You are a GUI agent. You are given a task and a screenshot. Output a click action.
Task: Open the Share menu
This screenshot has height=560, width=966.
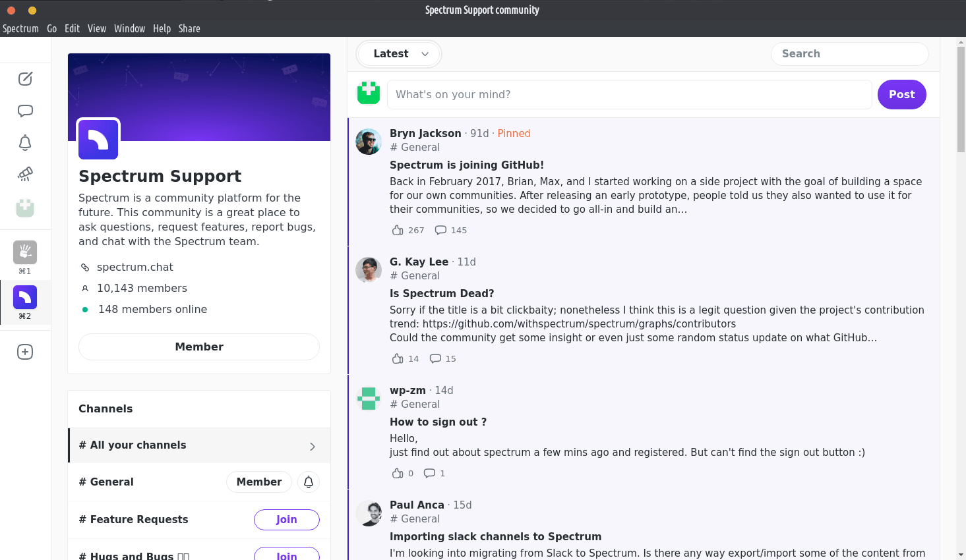tap(189, 28)
